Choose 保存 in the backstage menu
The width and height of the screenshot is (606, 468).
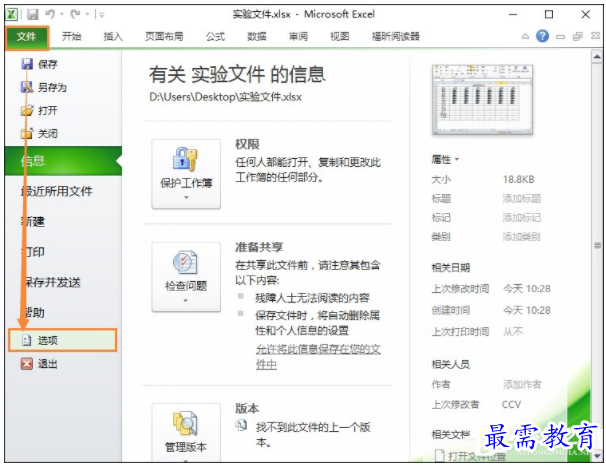(39, 64)
